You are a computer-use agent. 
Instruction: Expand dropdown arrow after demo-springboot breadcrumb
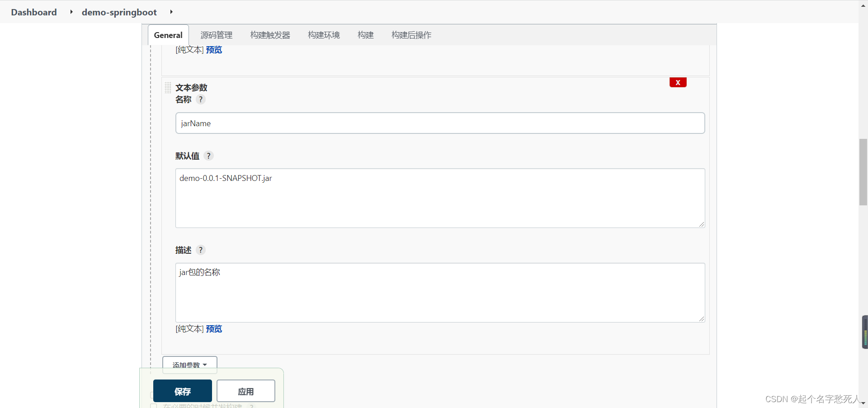pos(171,12)
